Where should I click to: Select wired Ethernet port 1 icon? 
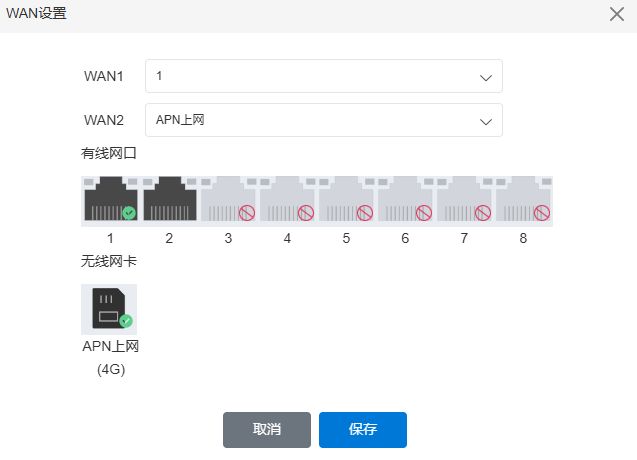pyautogui.click(x=111, y=199)
